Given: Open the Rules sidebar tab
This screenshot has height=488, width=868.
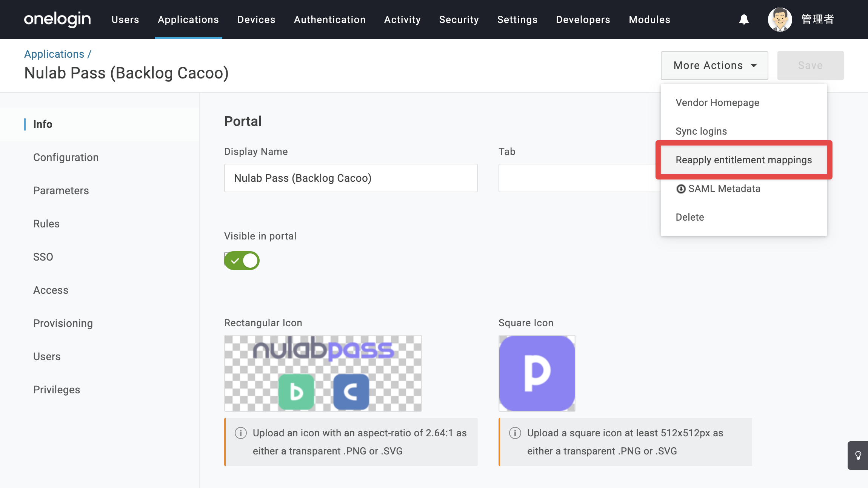Looking at the screenshot, I should (100, 224).
